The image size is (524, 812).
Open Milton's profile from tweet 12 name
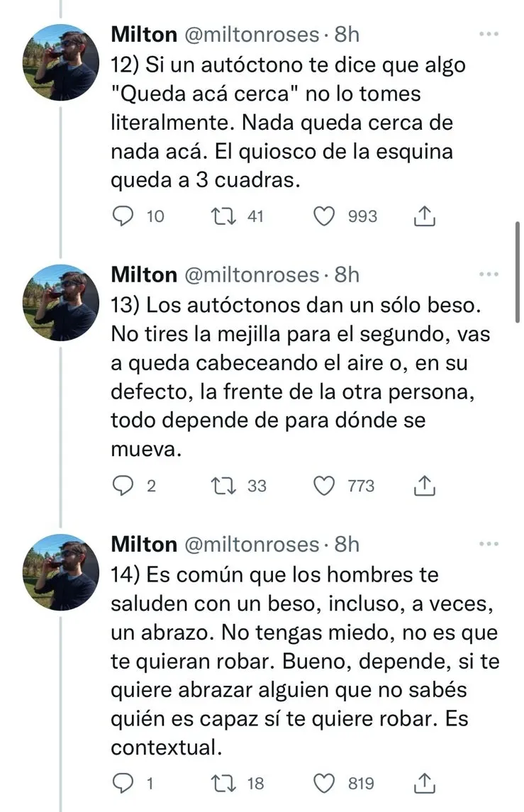144,34
